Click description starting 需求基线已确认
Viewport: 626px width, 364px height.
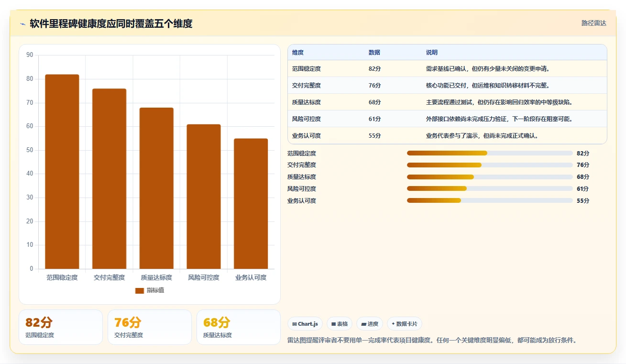(488, 69)
